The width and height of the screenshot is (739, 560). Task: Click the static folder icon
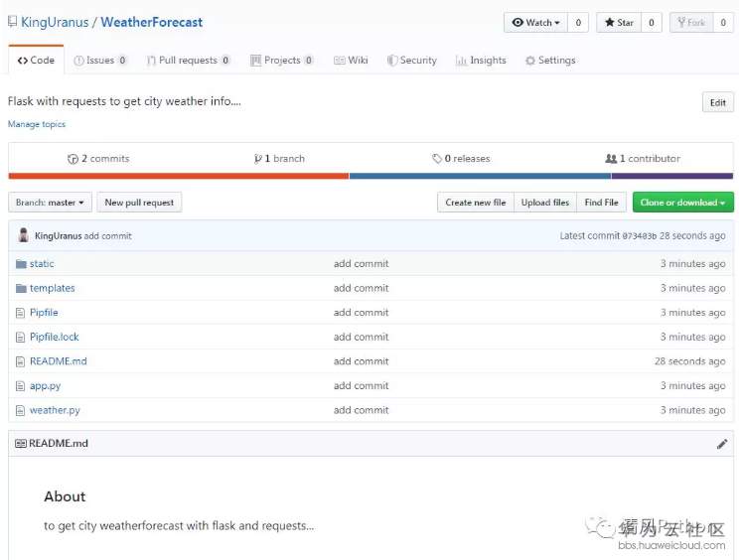coord(20,264)
